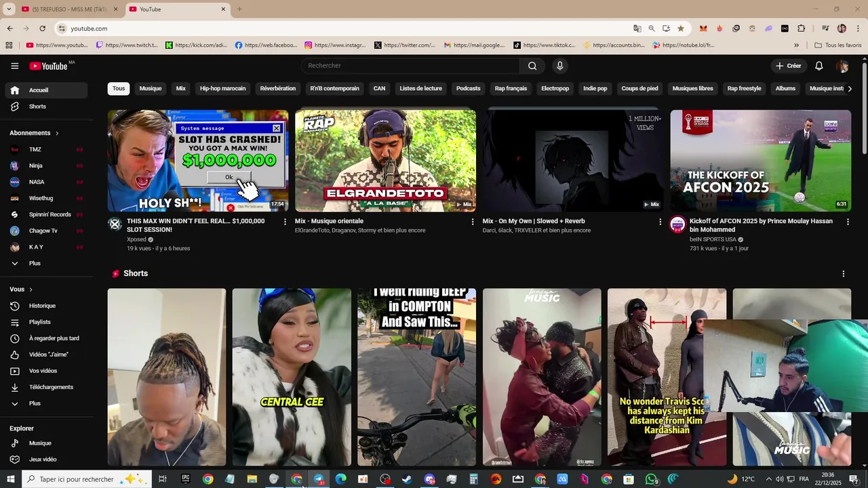868x488 pixels.
Task: Reload the page in Chrome
Action: tap(42, 28)
